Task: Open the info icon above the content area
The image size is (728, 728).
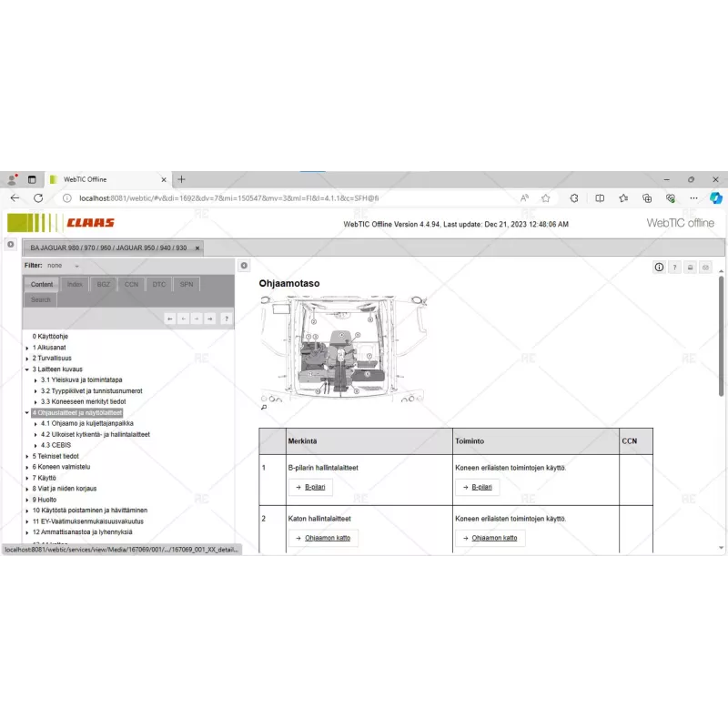Action: [659, 267]
